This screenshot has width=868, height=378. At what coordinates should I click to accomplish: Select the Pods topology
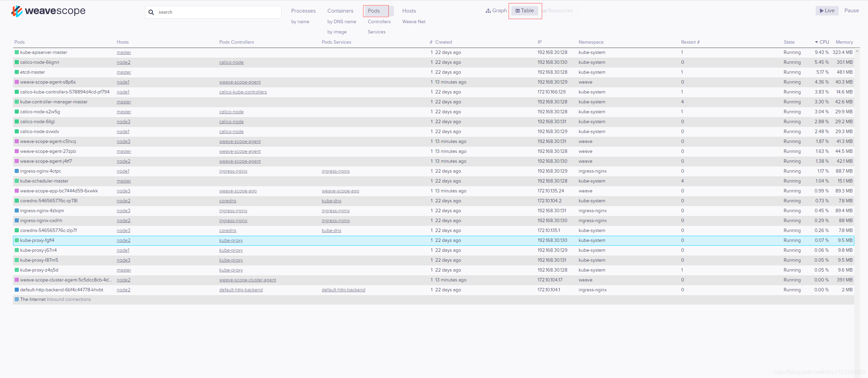374,11
